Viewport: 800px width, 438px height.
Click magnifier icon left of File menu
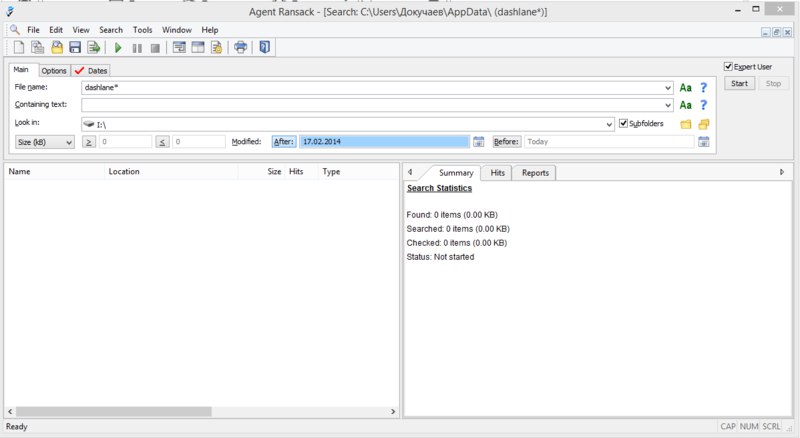[15, 30]
